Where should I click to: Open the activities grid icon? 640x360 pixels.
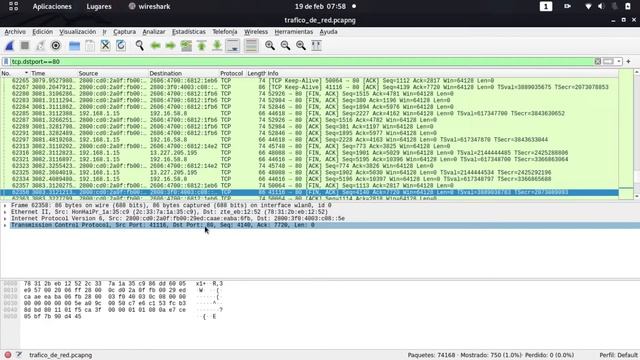pyautogui.click(x=13, y=6)
